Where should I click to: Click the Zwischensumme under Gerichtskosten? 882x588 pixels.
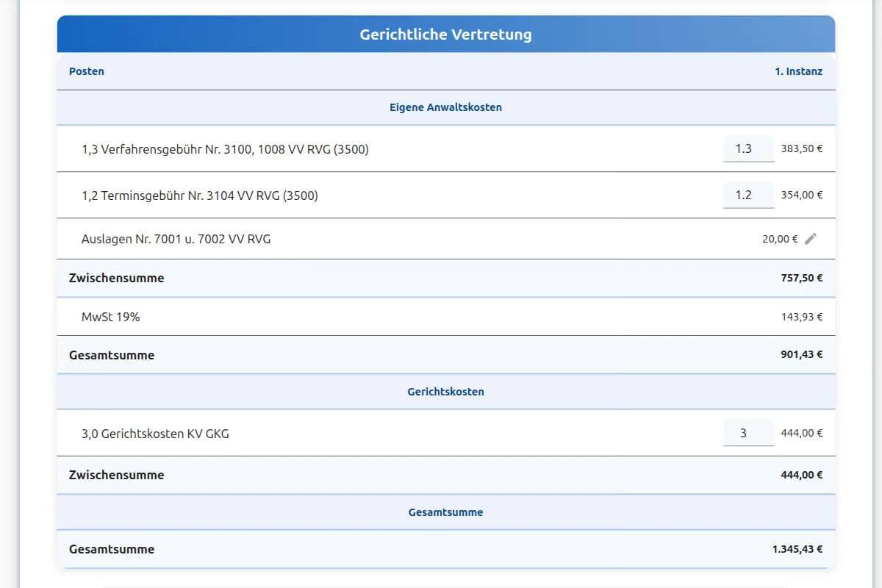point(116,474)
